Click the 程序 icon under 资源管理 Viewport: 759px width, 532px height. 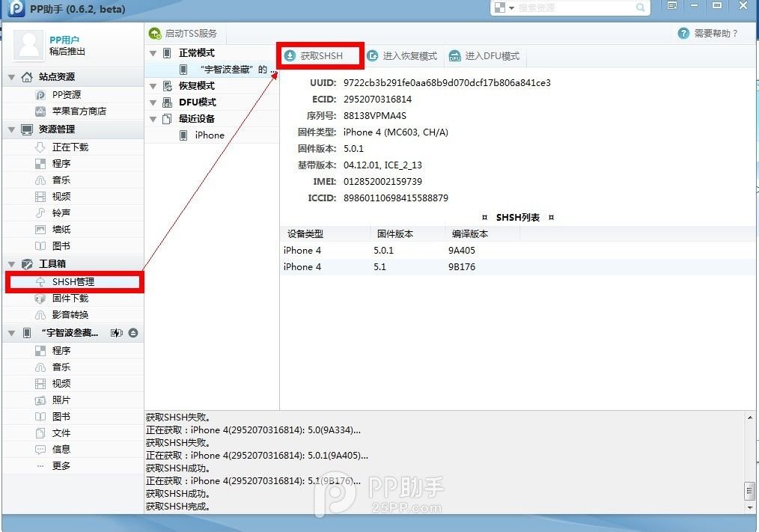[x=40, y=164]
